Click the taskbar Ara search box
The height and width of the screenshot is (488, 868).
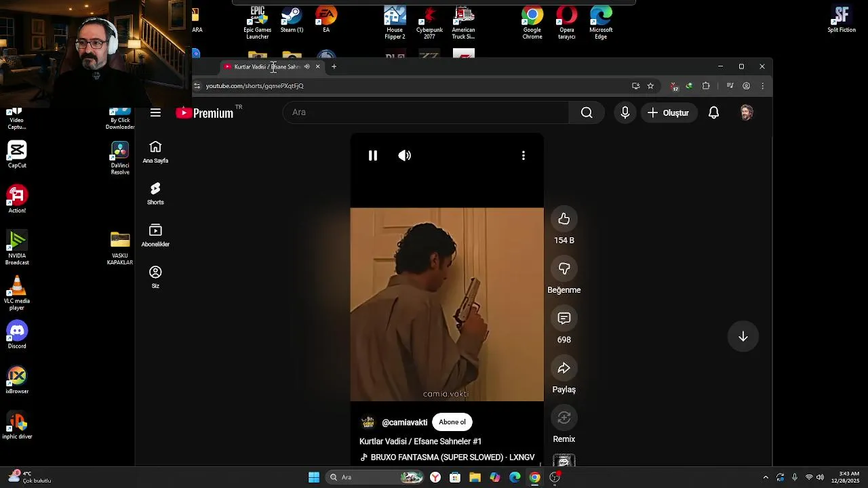[x=375, y=477]
